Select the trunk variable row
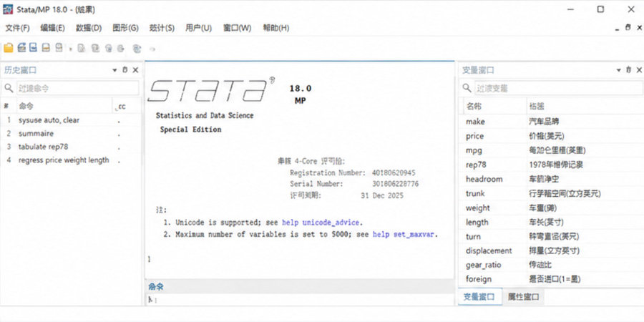This screenshot has height=322, width=644. (552, 193)
